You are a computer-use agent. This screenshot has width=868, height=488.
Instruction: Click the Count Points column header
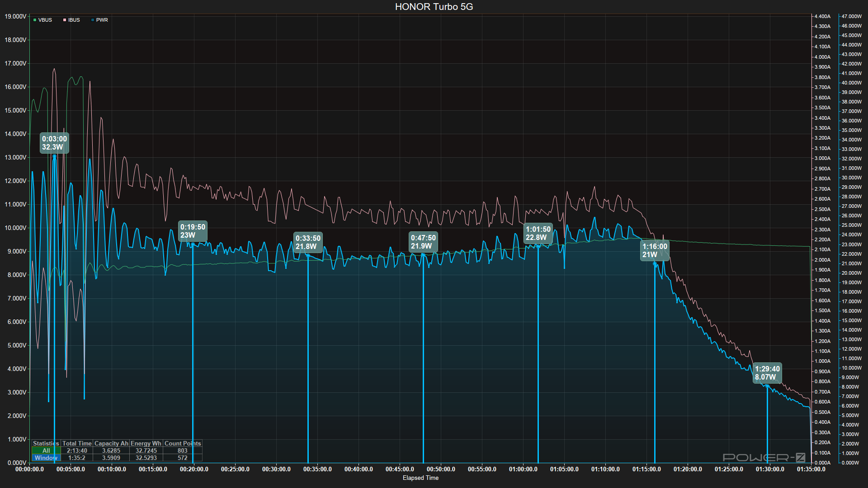[183, 443]
